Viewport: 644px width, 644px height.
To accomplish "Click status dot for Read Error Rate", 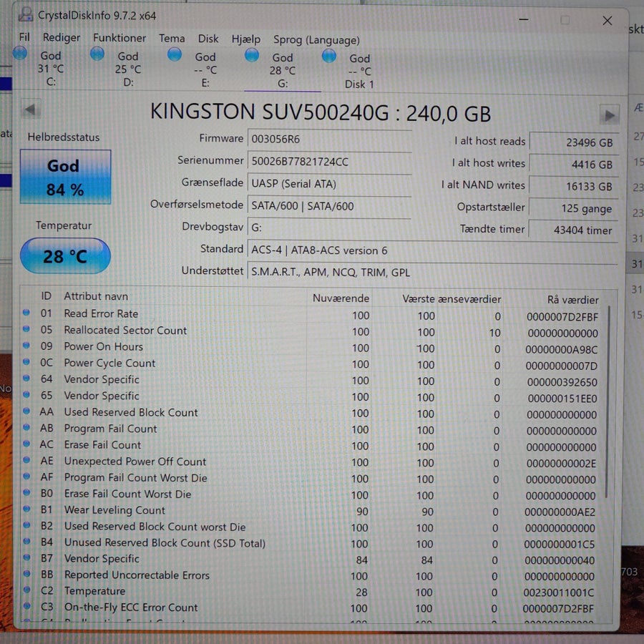I will tap(26, 312).
